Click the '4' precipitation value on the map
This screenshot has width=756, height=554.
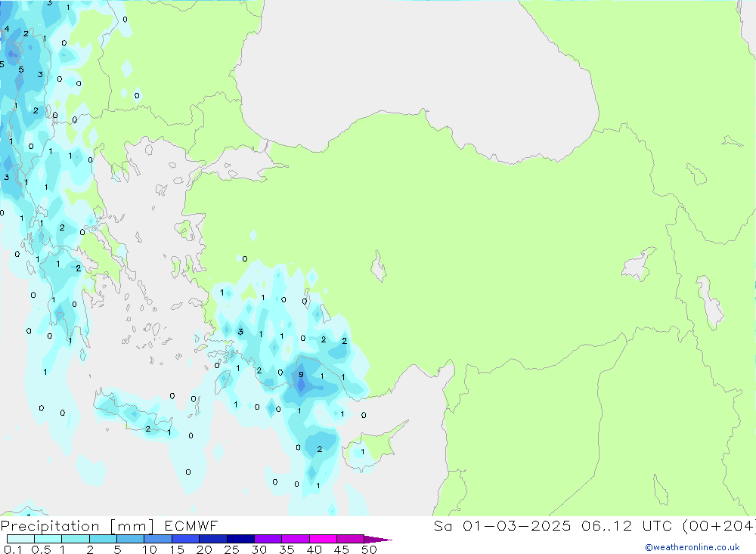click(7, 29)
